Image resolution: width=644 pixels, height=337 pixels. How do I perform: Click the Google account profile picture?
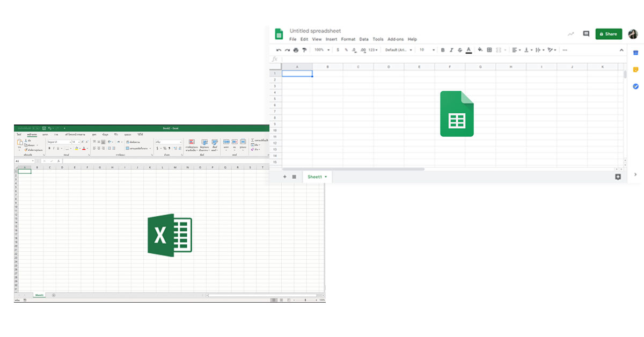click(x=633, y=34)
